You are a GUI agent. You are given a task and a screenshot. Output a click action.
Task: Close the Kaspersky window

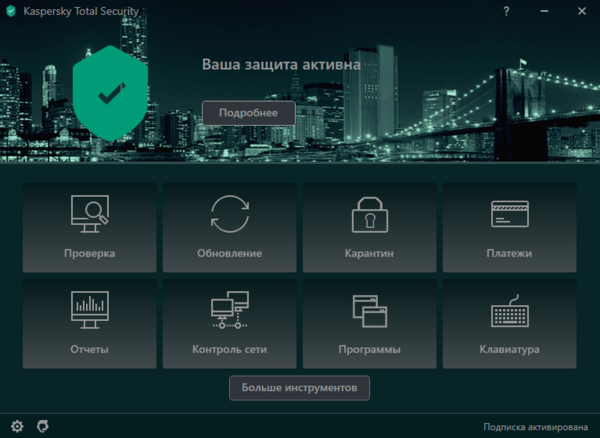click(582, 11)
